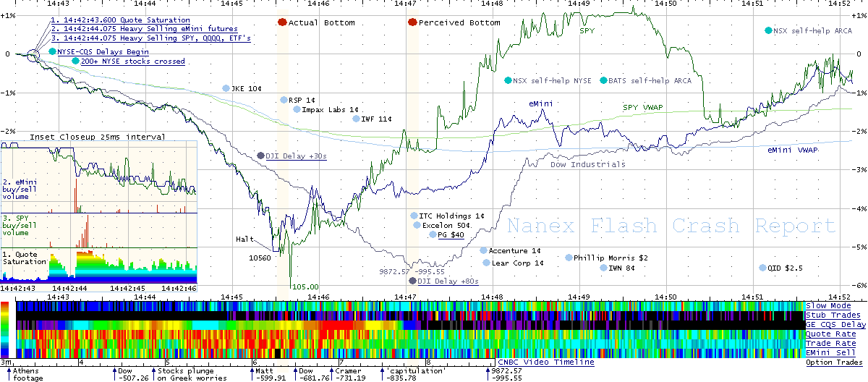Viewport: 868px width, 382px height.
Task: Open the CNBC Video Timeline link
Action: (x=546, y=362)
